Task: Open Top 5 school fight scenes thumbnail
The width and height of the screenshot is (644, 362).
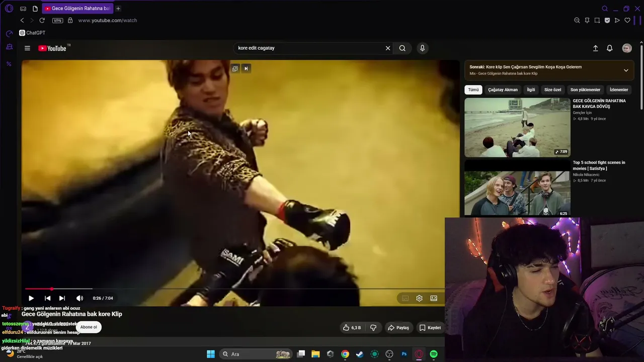Action: pyautogui.click(x=517, y=189)
